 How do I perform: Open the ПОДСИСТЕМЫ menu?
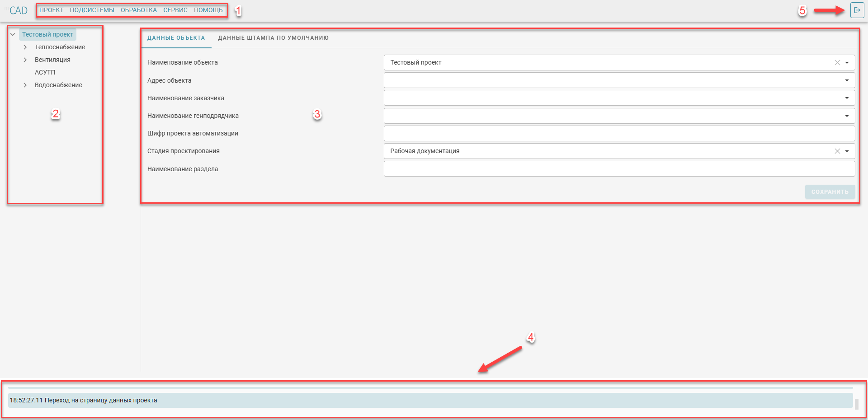pos(92,10)
